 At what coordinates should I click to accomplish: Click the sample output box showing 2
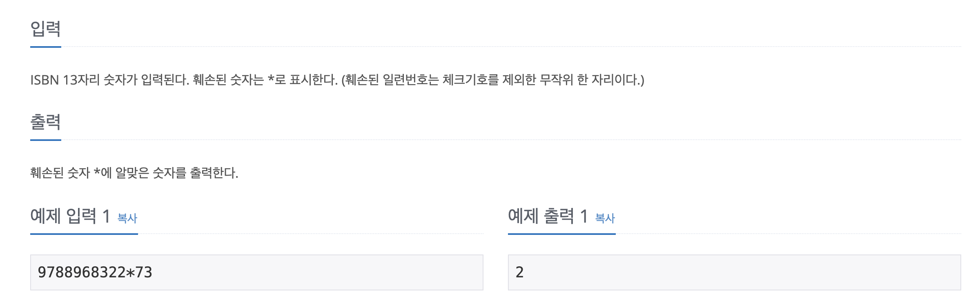[x=734, y=272]
